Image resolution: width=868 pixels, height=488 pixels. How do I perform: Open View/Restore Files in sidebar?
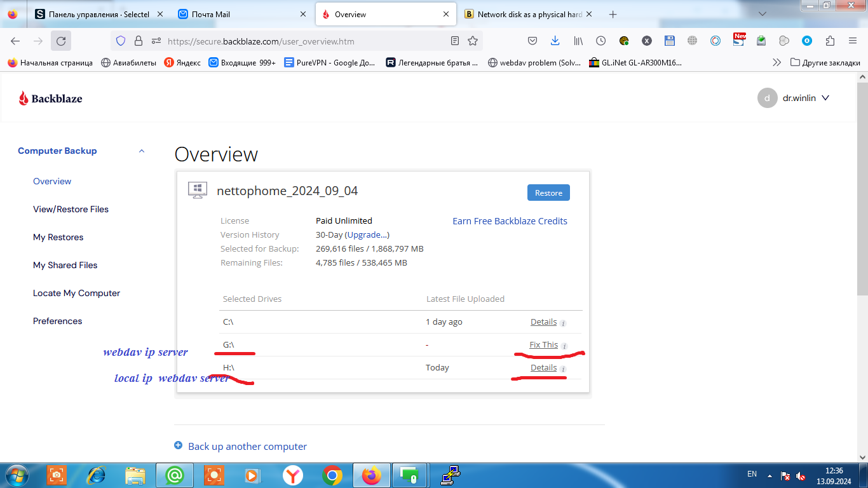coord(71,209)
